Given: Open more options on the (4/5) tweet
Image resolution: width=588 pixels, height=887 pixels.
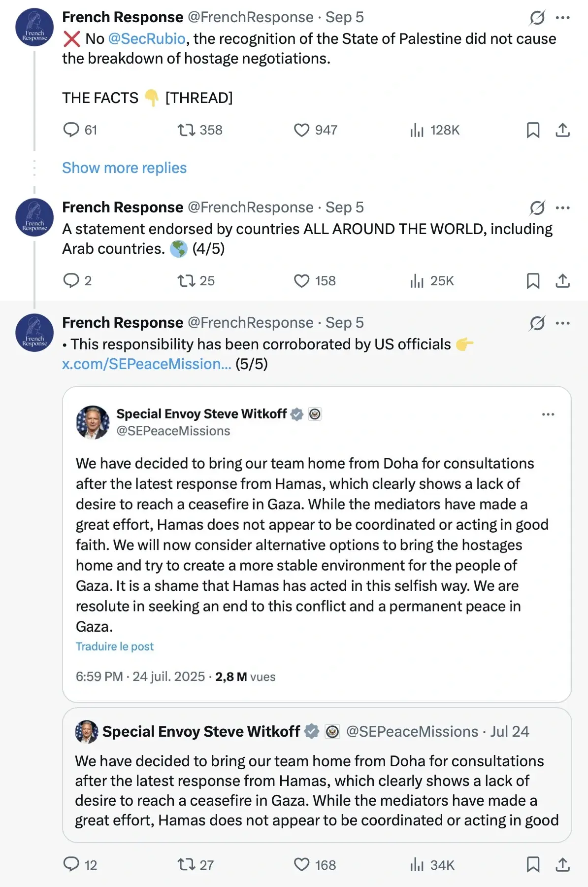Looking at the screenshot, I should 562,208.
